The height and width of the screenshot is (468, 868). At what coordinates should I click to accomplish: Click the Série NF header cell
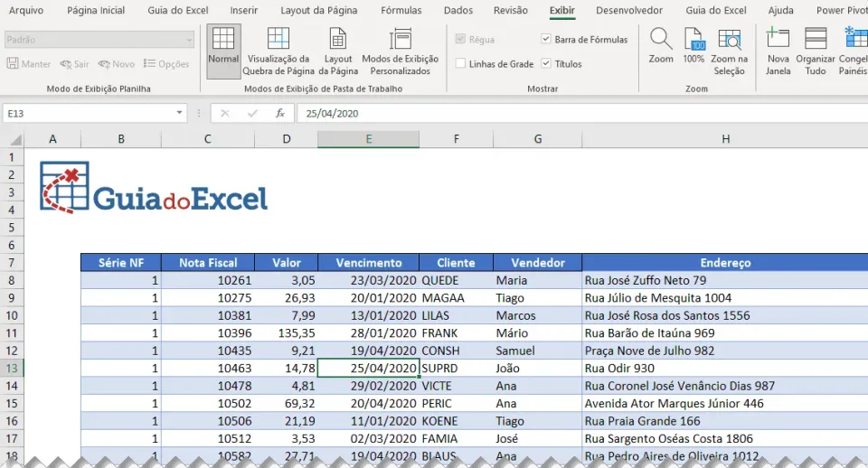121,263
